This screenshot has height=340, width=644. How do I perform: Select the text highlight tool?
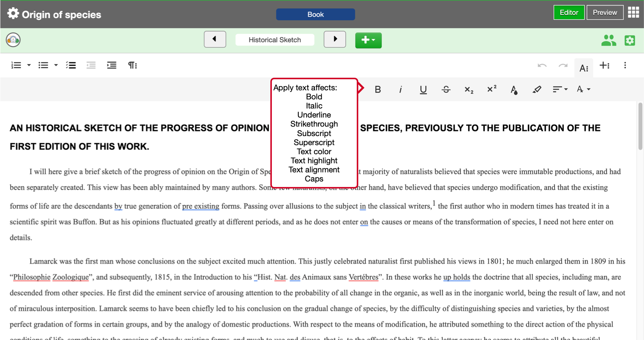(537, 90)
